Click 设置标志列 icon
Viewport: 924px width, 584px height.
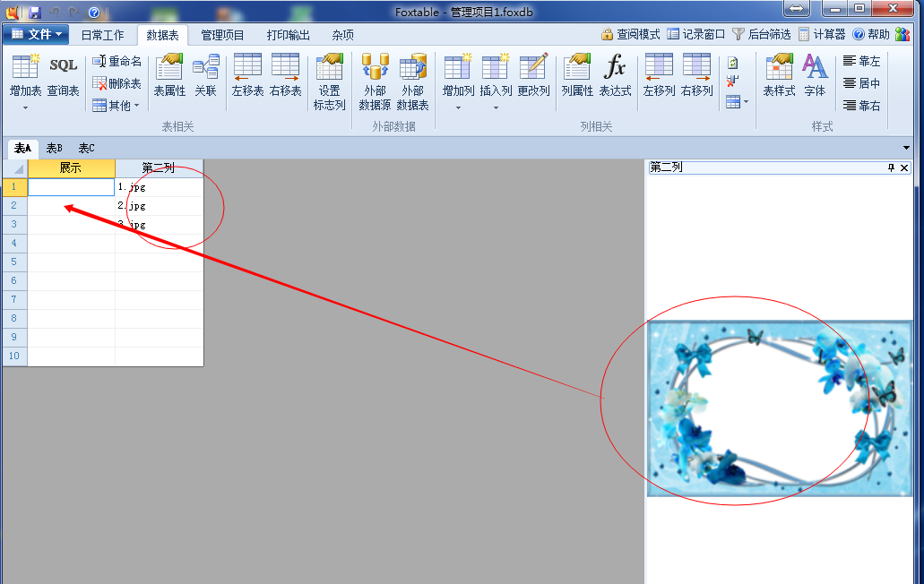(329, 81)
